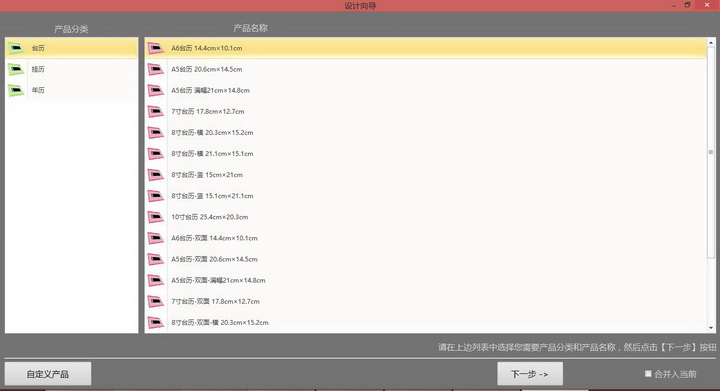Image resolution: width=720 pixels, height=391 pixels.
Task: Choose A5台历 20.6cm×14.5cm product
Action: (x=426, y=69)
